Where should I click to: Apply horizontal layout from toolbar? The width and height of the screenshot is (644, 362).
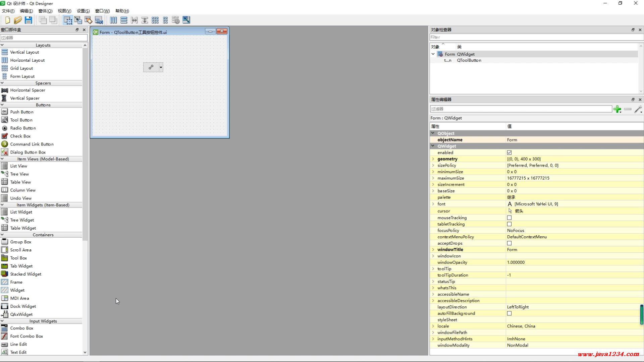point(113,20)
